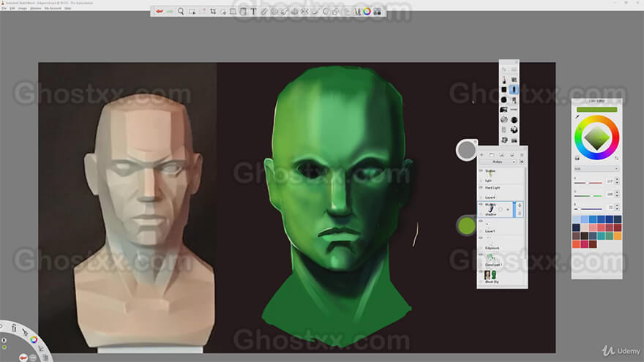Pick the teal swatch in color palette
Screen dimensions: 644x362
(602, 236)
